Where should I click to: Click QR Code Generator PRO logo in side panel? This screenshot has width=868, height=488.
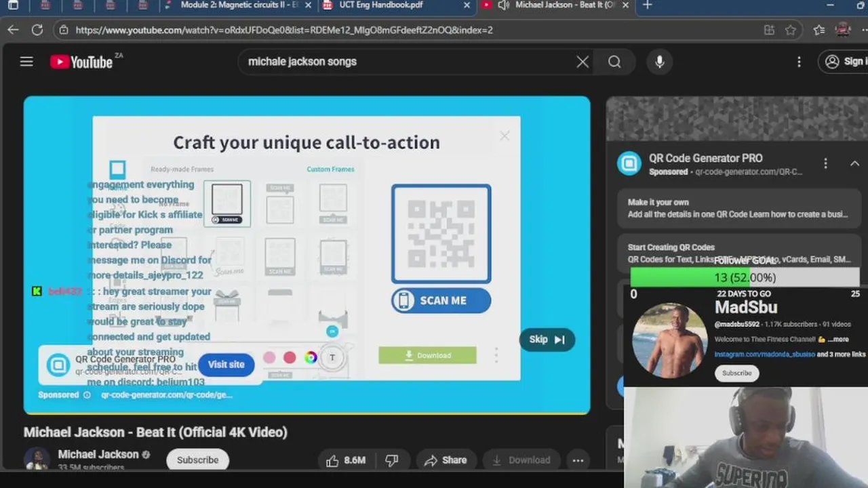click(x=629, y=163)
